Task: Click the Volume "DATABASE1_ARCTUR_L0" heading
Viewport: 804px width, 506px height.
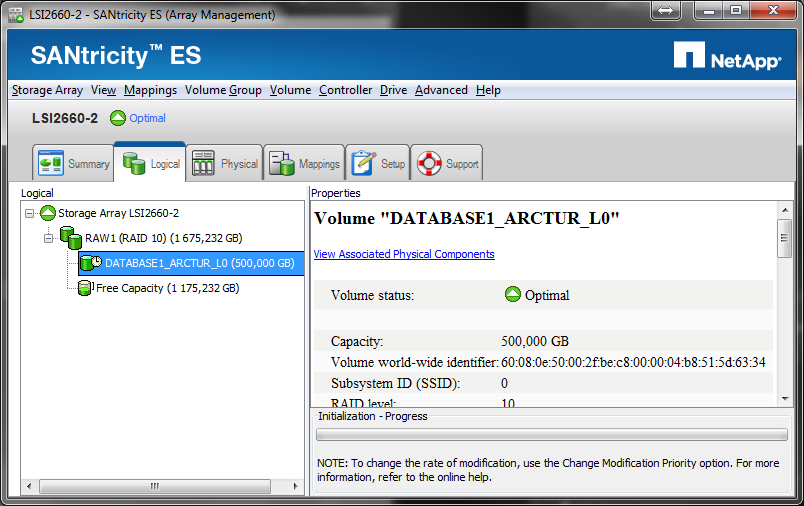Action: [x=467, y=218]
